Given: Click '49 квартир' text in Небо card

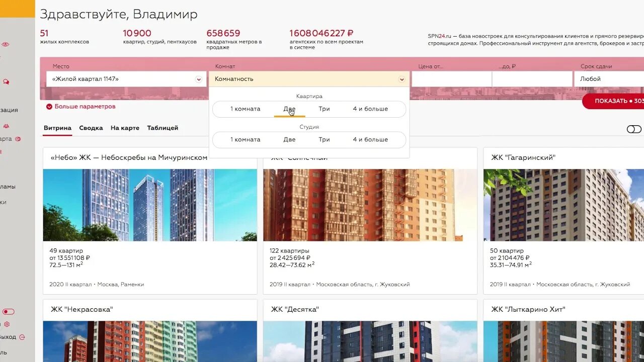Looking at the screenshot, I should pyautogui.click(x=66, y=251).
